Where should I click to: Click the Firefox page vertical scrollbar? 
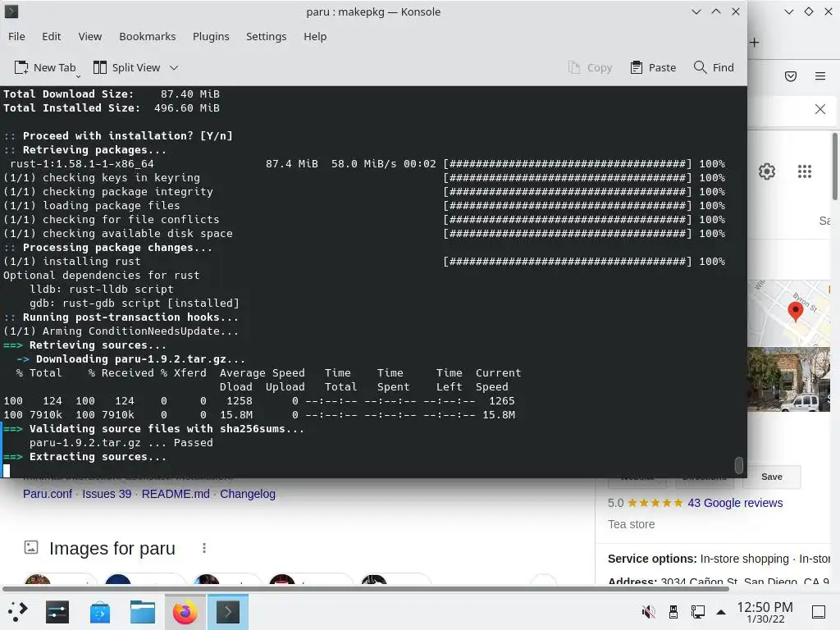point(834,167)
